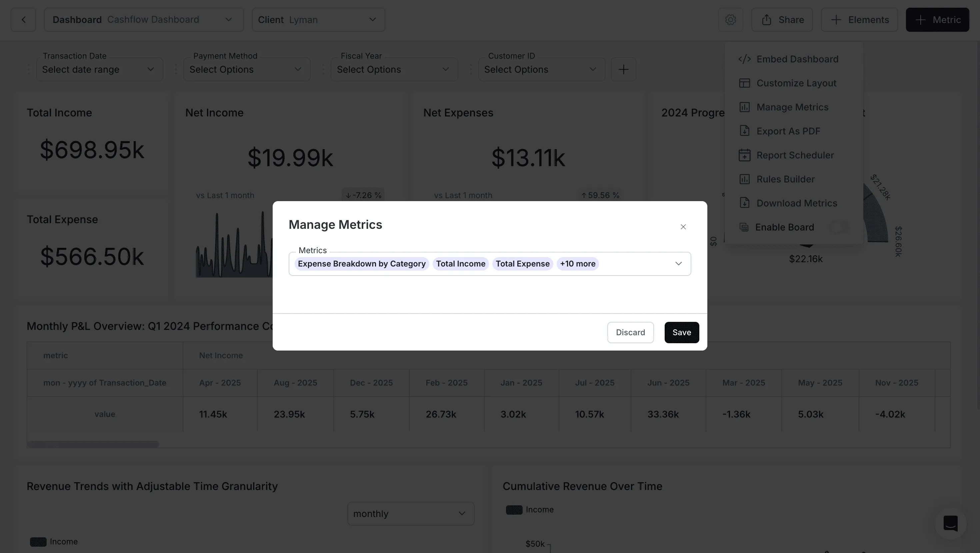Open Rules Builder menu entry
The image size is (980, 553).
794,179
